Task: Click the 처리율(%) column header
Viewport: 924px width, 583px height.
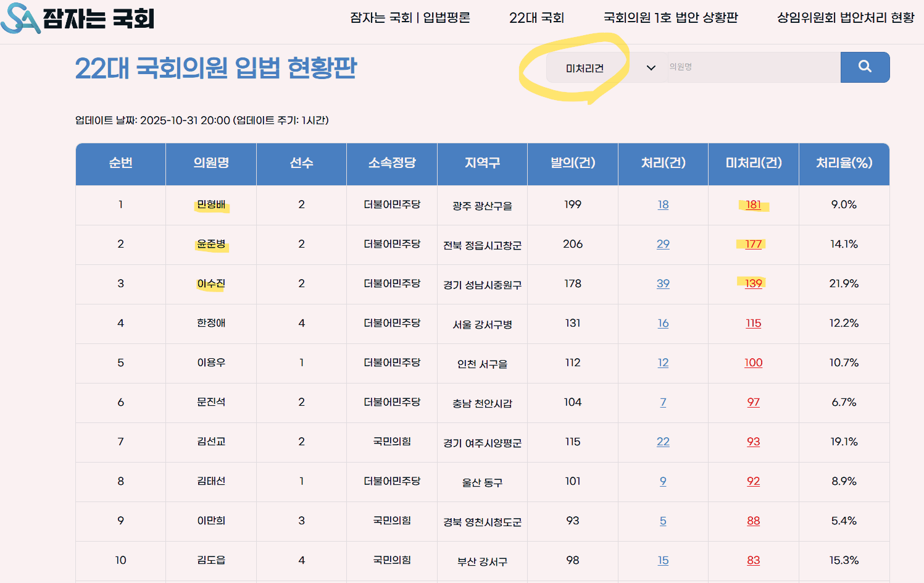Action: [844, 163]
